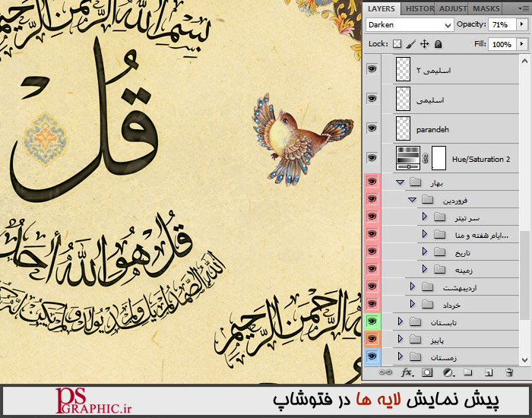This screenshot has height=418, width=532.
Task: Expand the اردیبهشت group
Action: [412, 287]
